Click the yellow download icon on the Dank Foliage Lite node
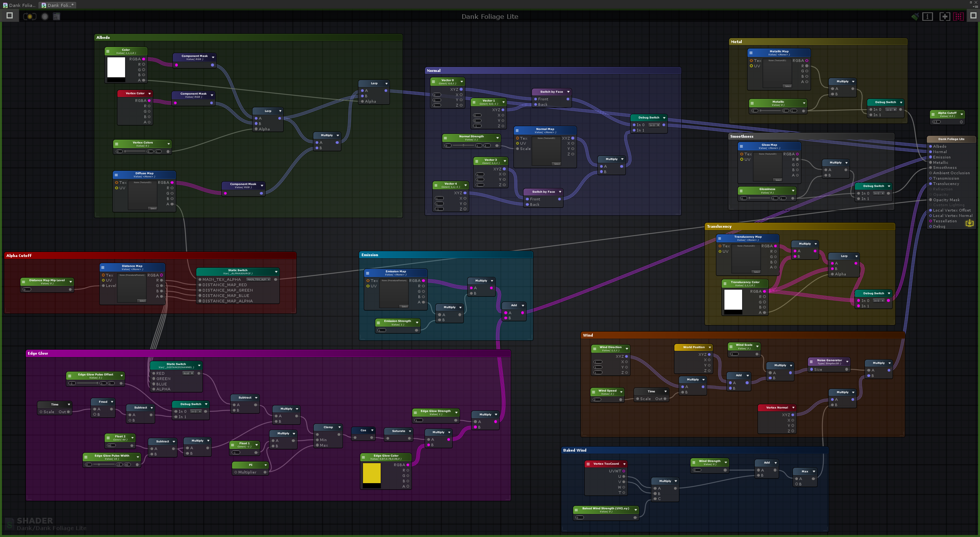This screenshot has height=537, width=980. tap(970, 223)
